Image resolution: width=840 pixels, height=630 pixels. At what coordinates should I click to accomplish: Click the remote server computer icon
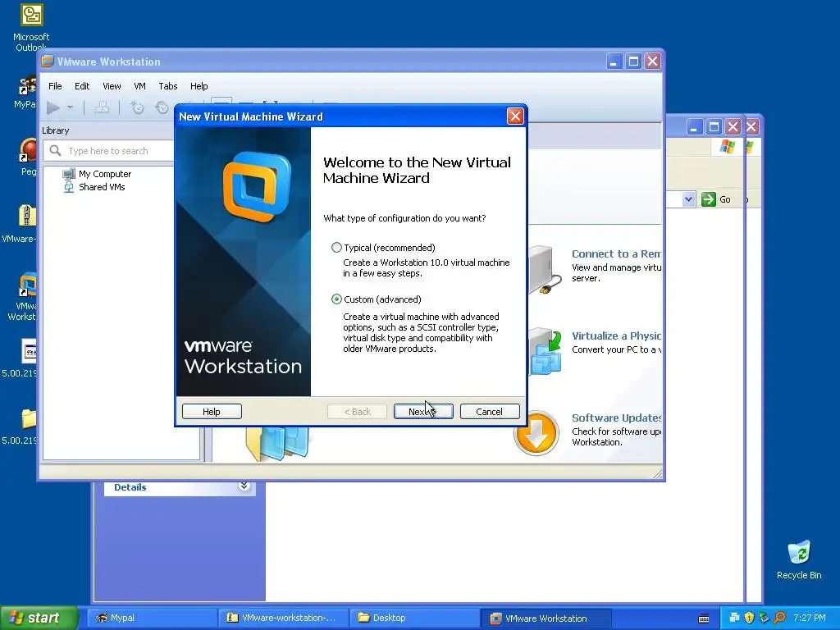coord(546,269)
